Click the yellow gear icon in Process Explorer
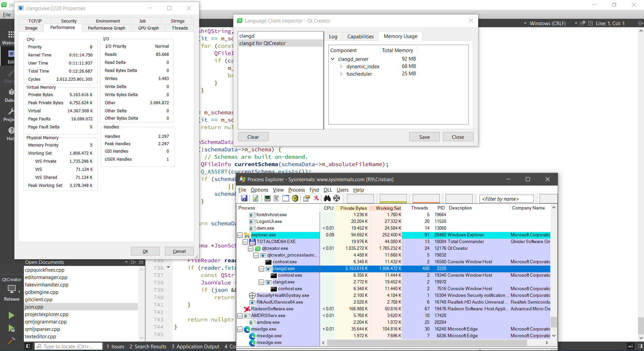 click(295, 198)
